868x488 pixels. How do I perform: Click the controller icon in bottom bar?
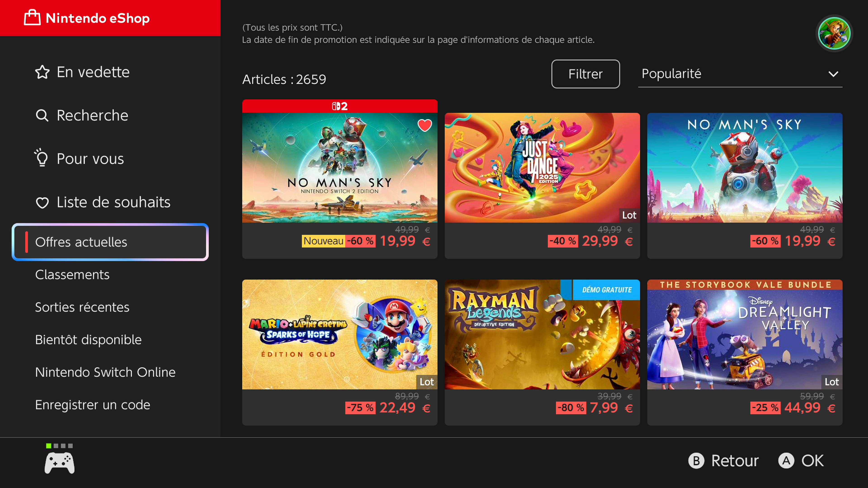coord(60,463)
